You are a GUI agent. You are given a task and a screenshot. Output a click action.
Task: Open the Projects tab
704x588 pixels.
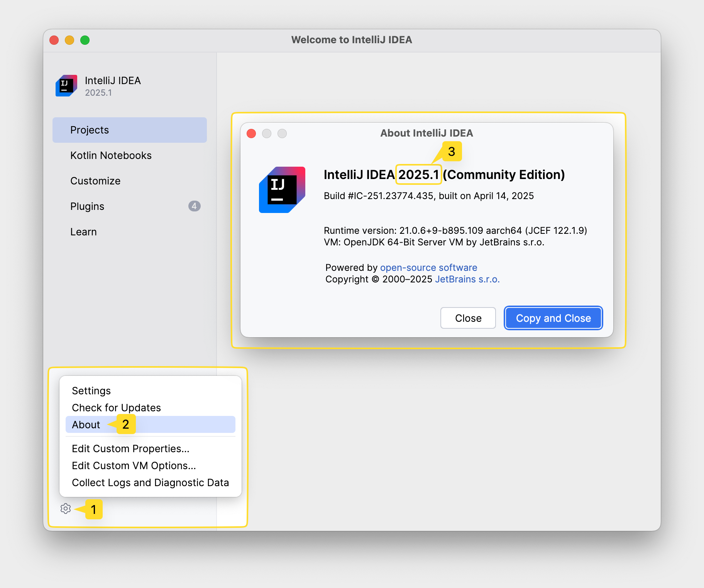click(x=130, y=130)
